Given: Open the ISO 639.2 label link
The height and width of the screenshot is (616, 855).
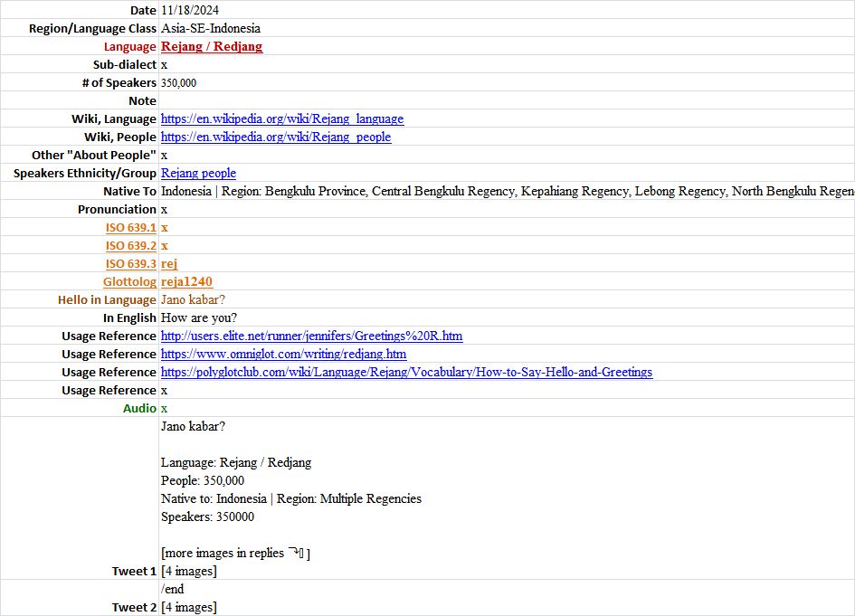Looking at the screenshot, I should point(131,246).
